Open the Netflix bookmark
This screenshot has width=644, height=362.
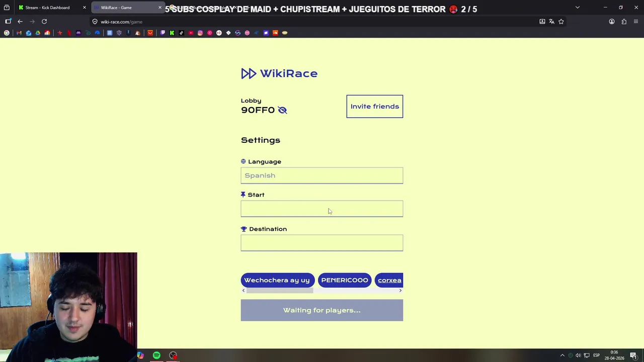click(x=69, y=33)
